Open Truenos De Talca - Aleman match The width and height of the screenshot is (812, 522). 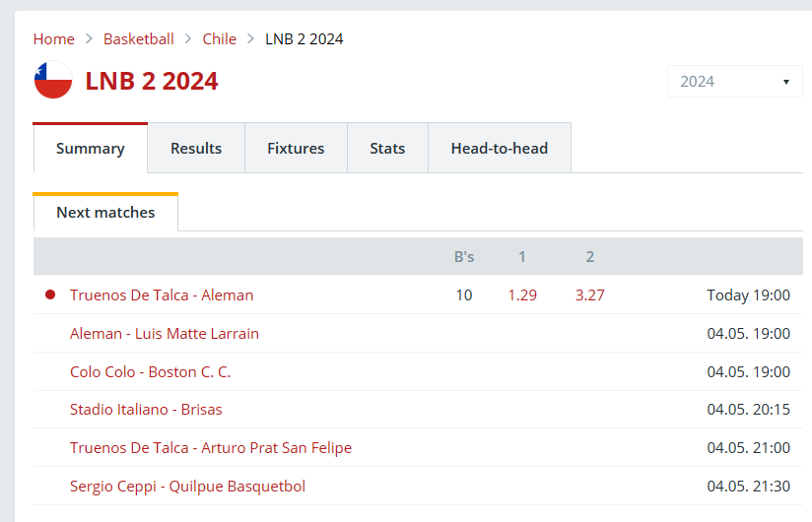162,294
